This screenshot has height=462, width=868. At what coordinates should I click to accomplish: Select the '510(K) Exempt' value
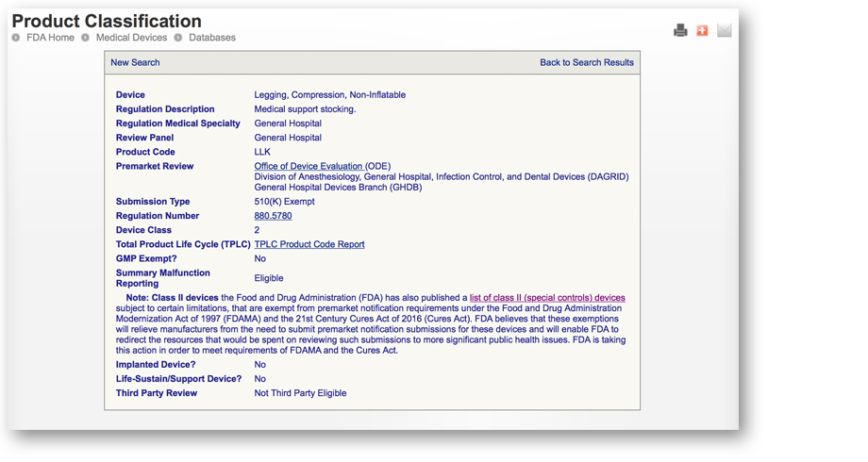[285, 202]
